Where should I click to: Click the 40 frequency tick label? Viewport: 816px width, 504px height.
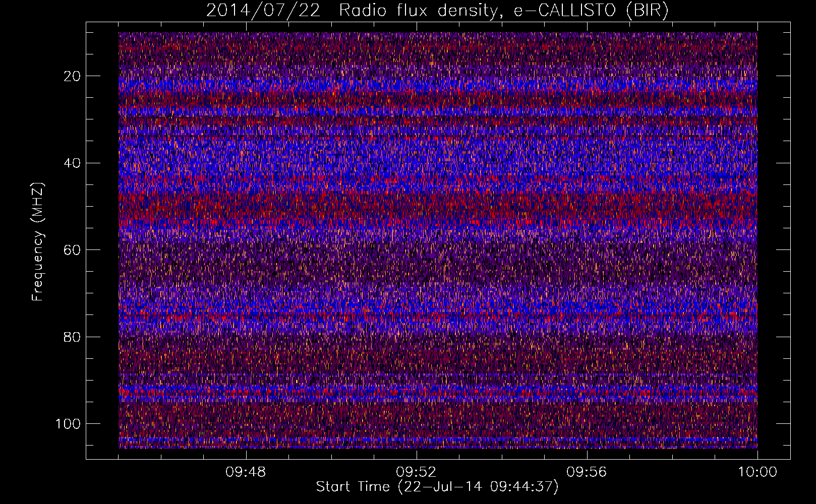point(72,163)
